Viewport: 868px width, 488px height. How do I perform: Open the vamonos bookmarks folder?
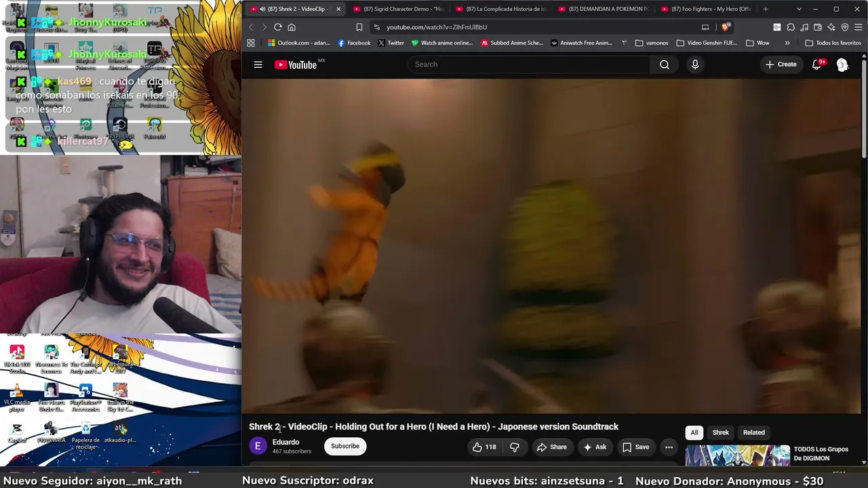tap(652, 43)
